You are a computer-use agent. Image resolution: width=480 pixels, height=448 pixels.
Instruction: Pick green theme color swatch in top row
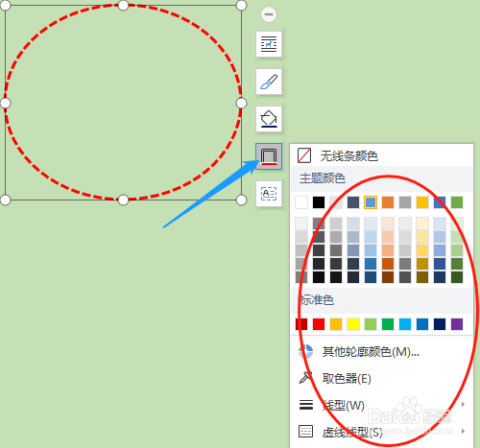pos(457,202)
